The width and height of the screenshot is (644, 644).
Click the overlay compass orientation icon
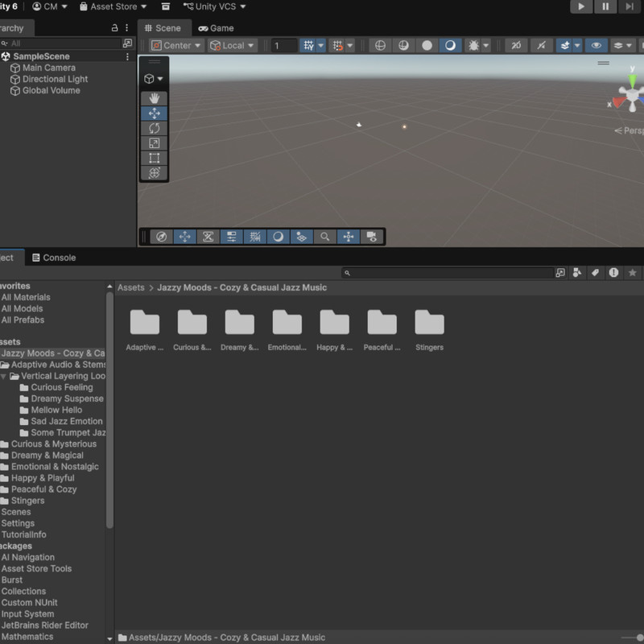pyautogui.click(x=162, y=237)
